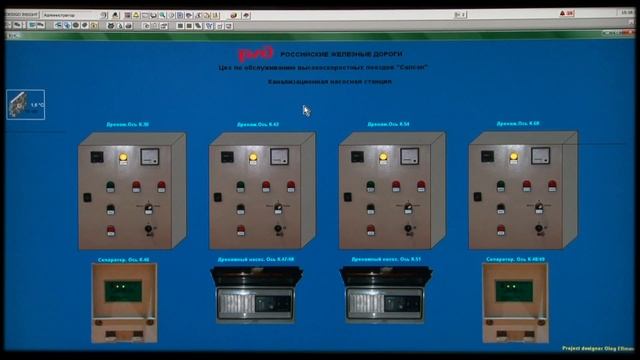Click the yellow alarm bell toolbar icon
This screenshot has height=360, width=640.
pos(136,15)
